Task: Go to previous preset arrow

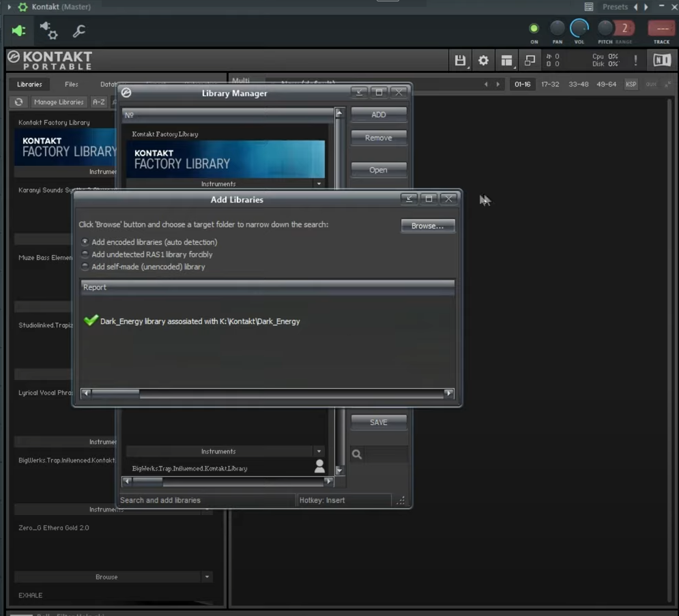Action: click(x=636, y=7)
